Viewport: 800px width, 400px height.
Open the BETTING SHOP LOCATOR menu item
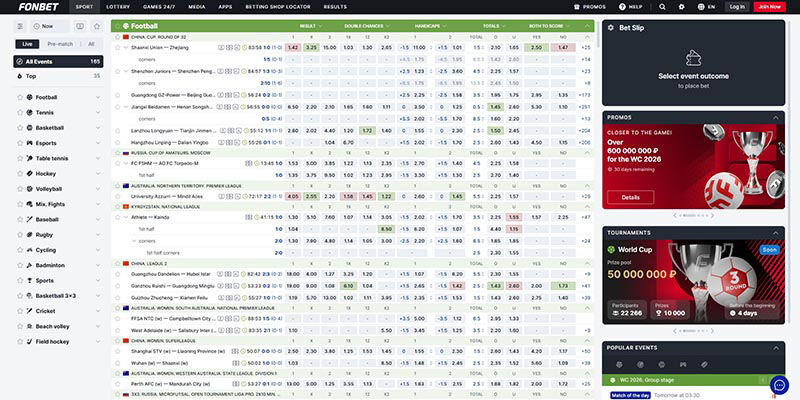[278, 7]
